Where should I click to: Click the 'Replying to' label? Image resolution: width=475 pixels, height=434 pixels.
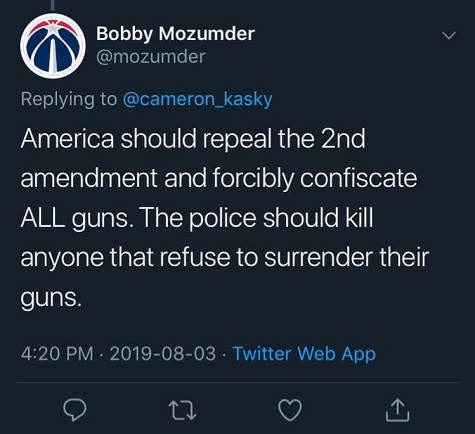click(69, 99)
